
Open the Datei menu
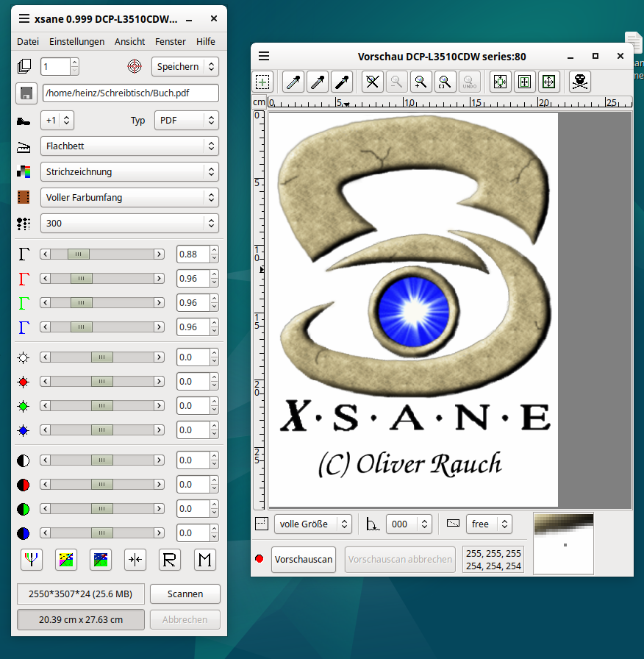click(28, 42)
